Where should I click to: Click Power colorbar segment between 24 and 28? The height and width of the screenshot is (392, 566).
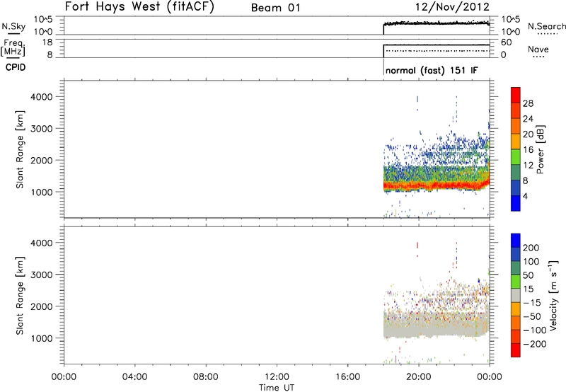[516, 110]
